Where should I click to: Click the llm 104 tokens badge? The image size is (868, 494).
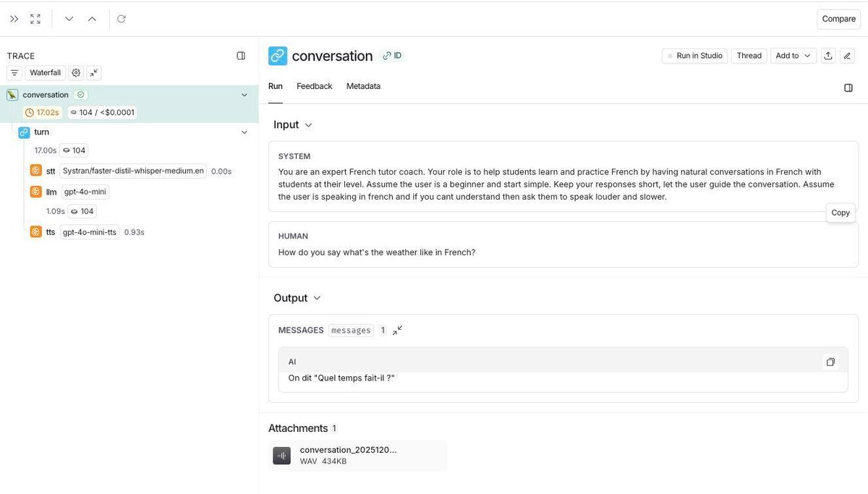(82, 211)
